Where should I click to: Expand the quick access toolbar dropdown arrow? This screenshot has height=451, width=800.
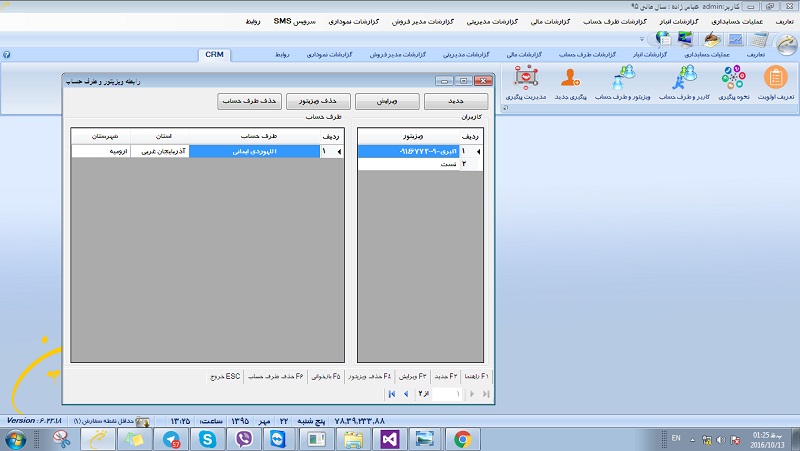(642, 39)
